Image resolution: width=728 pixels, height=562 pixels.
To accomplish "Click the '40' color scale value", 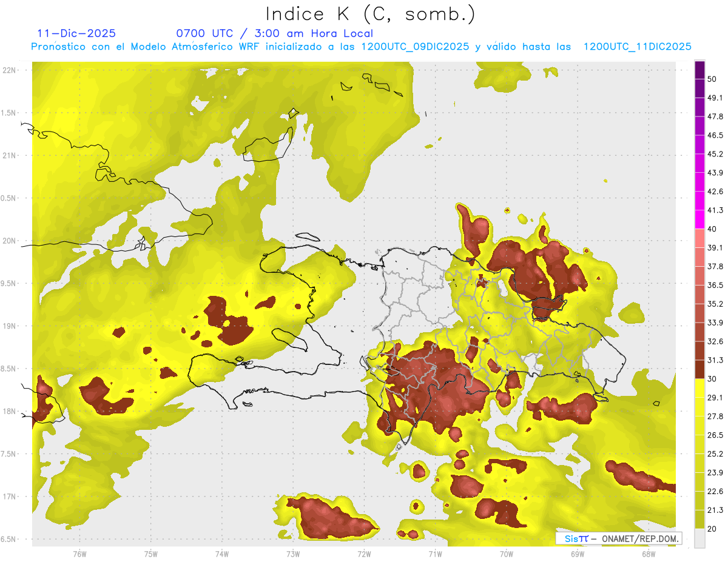I will point(712,229).
